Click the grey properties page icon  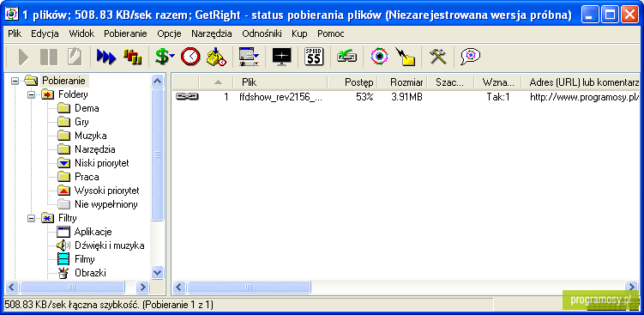(75, 57)
